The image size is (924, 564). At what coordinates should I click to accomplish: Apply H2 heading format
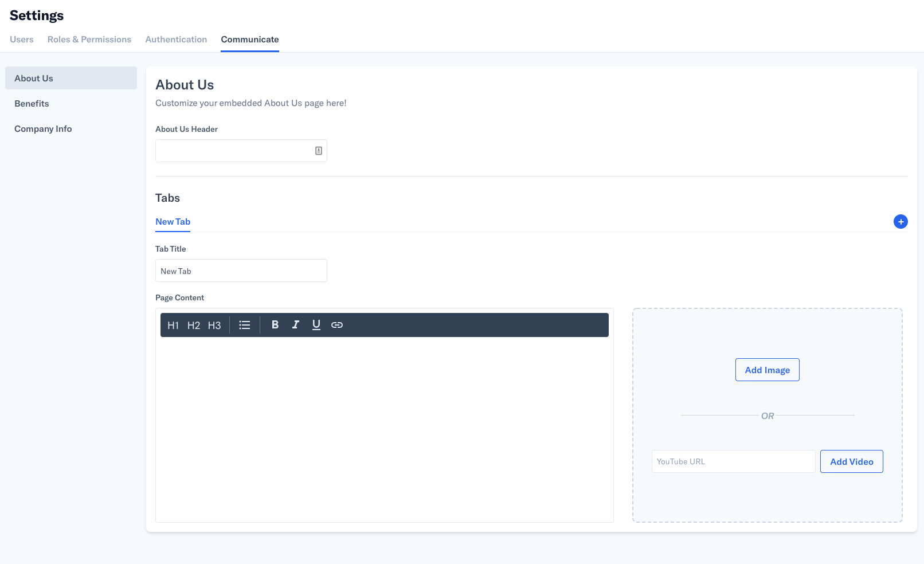[x=194, y=325]
